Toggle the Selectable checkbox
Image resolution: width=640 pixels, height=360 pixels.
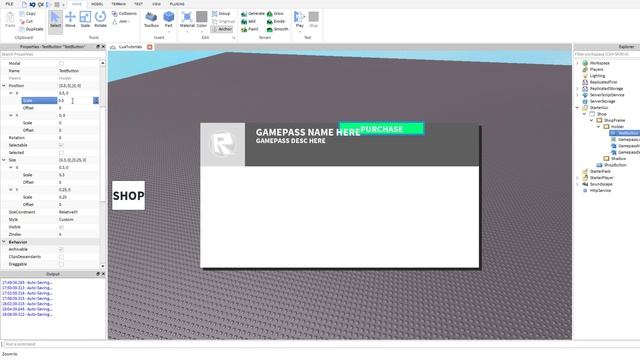coord(61,145)
